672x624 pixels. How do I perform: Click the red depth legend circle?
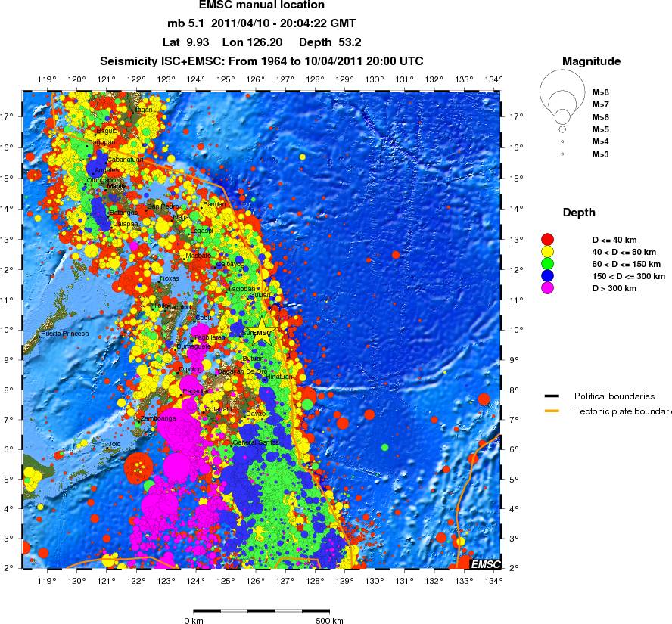point(547,240)
